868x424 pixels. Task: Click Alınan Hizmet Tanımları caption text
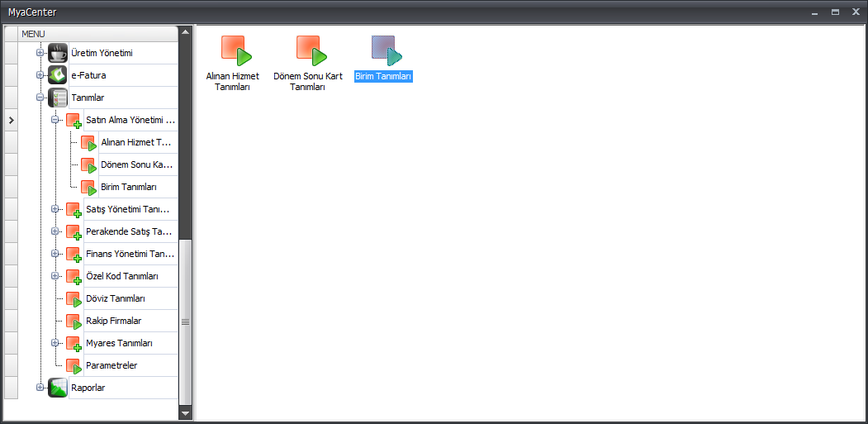(x=233, y=82)
